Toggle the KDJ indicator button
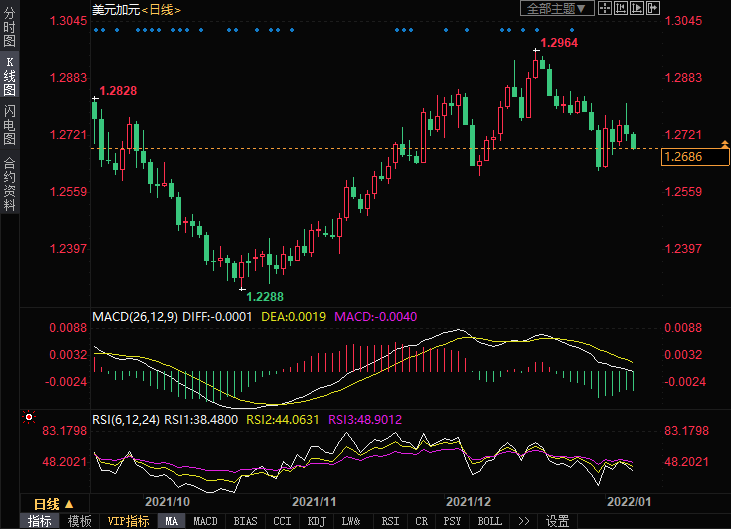This screenshot has width=731, height=529. [x=316, y=521]
